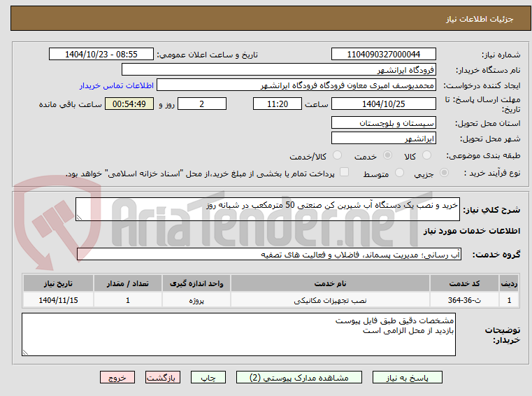This screenshot has height=396, width=532.
Task: Click the request creator field محمدیوسف امیری
Action: (296, 85)
